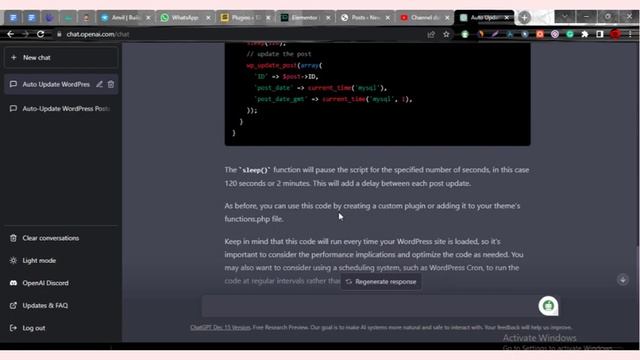
Task: Share this page via the share icon
Action: pyautogui.click(x=431, y=34)
